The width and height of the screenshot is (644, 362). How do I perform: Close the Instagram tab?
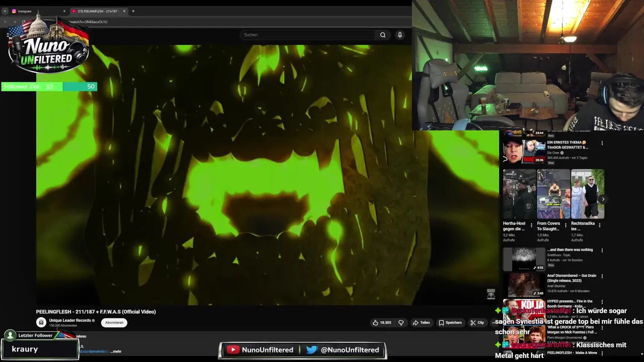(x=64, y=11)
